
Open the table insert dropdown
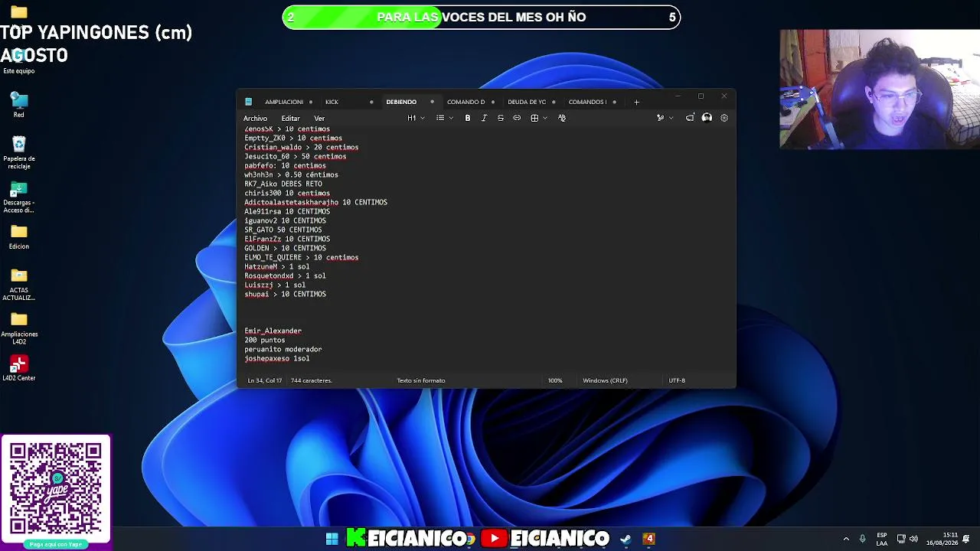[x=537, y=118]
